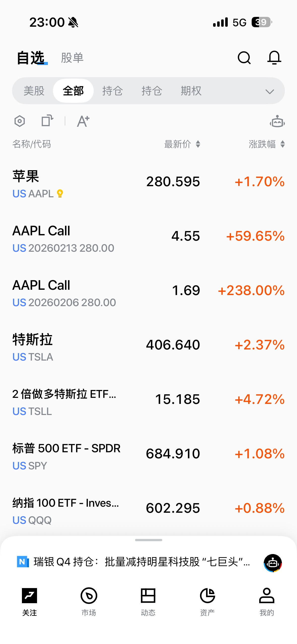Screen dimensions: 297x644
Task: Tap the lightbulb icon beside AAPL
Action: click(60, 194)
